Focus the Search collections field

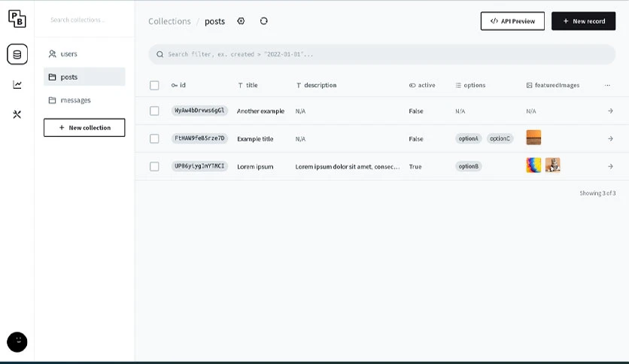(84, 20)
